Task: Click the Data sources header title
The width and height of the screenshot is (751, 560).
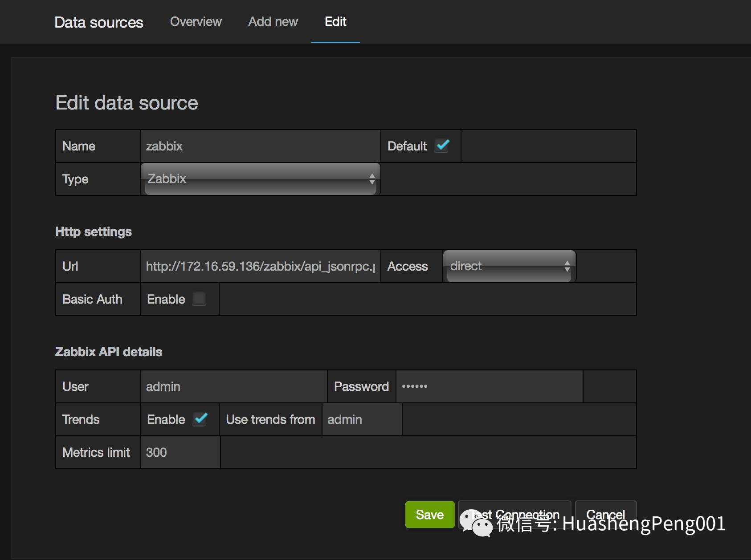Action: pyautogui.click(x=99, y=22)
